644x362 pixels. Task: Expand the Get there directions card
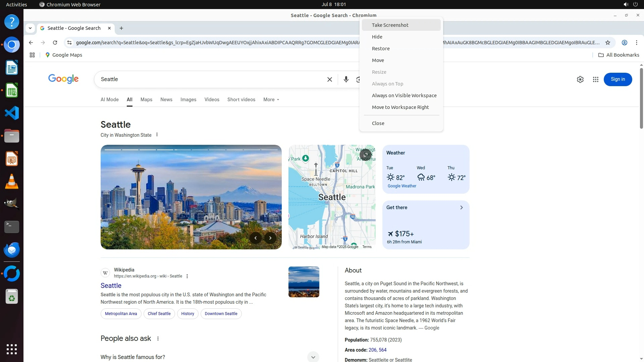[461, 207]
